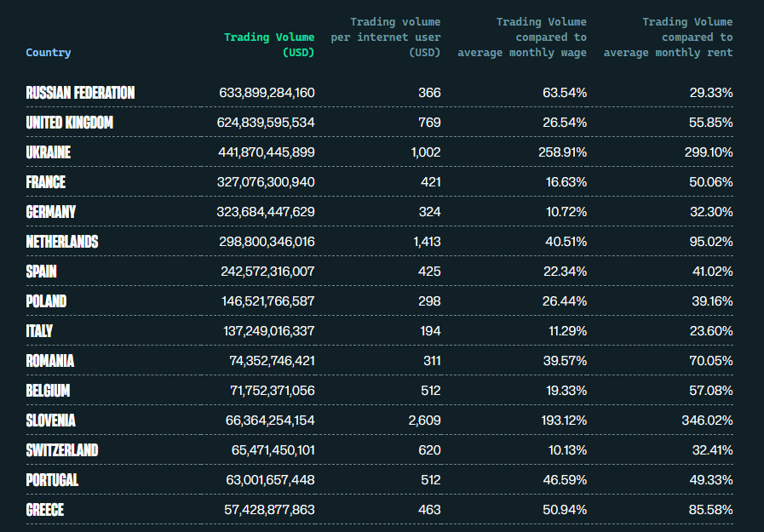Click the Belgium country name
The height and width of the screenshot is (532, 764).
(x=49, y=391)
